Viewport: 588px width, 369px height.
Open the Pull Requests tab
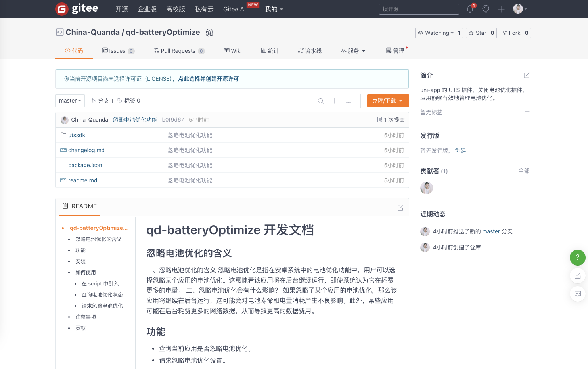(x=179, y=51)
